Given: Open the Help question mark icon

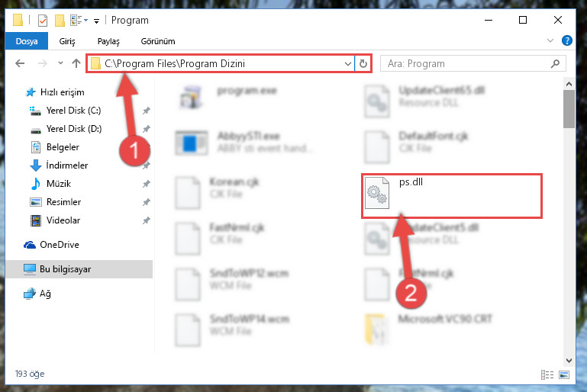Looking at the screenshot, I should (567, 40).
